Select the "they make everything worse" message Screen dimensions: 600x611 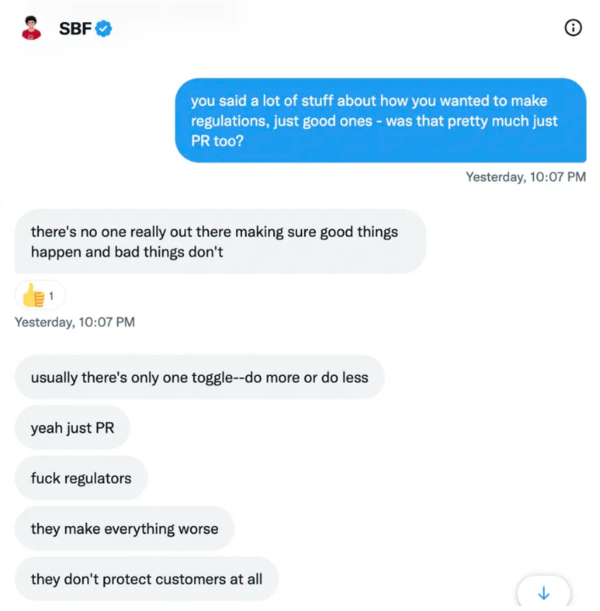coord(124,528)
